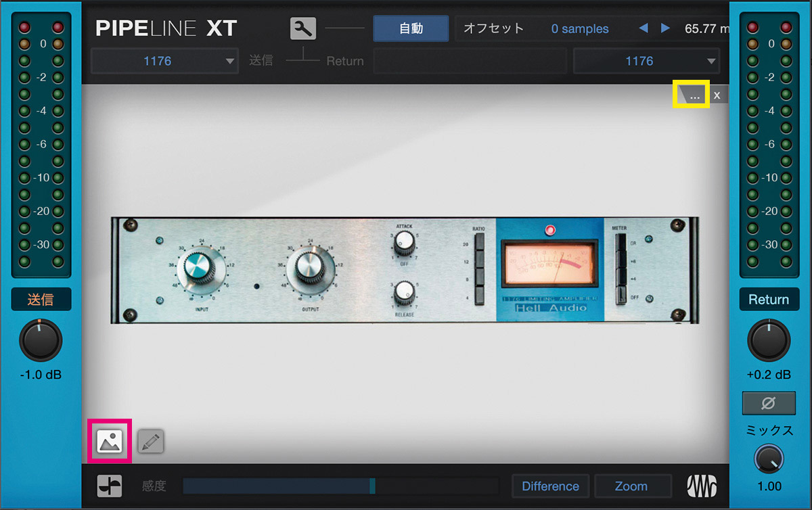
Task: Click the +0.2 dB return value
Action: point(769,374)
